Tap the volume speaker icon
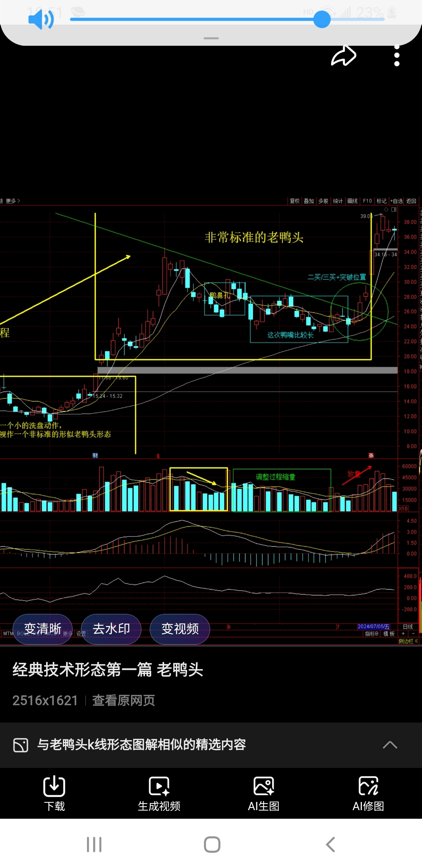422x868 pixels. [x=41, y=20]
